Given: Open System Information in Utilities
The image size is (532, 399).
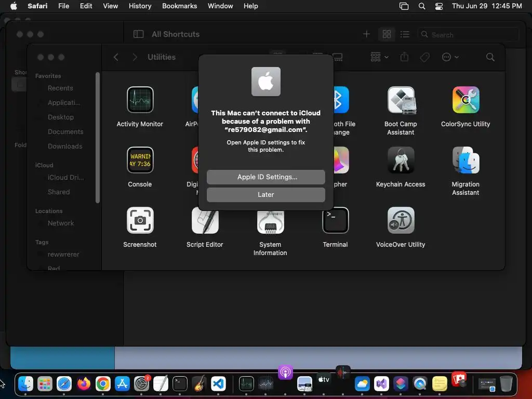Looking at the screenshot, I should tap(270, 222).
